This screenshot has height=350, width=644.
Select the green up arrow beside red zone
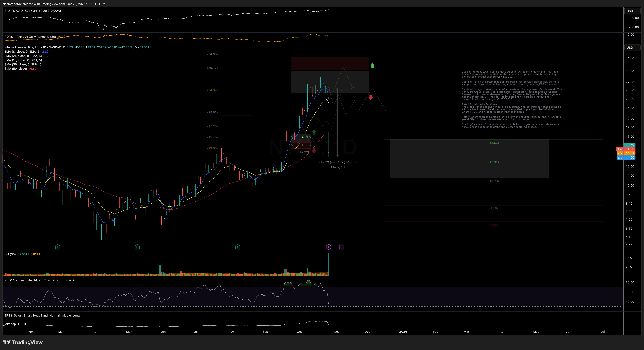(x=372, y=65)
